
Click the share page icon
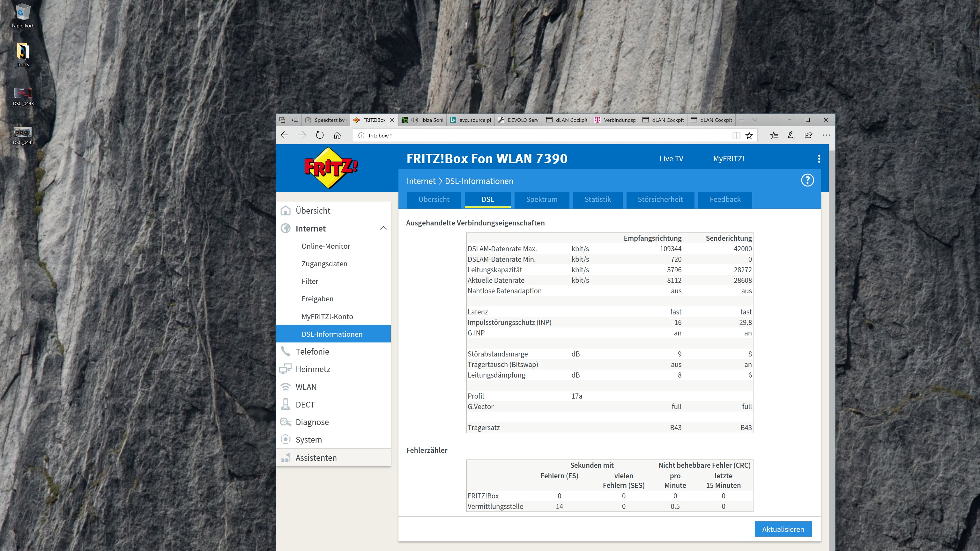point(808,135)
